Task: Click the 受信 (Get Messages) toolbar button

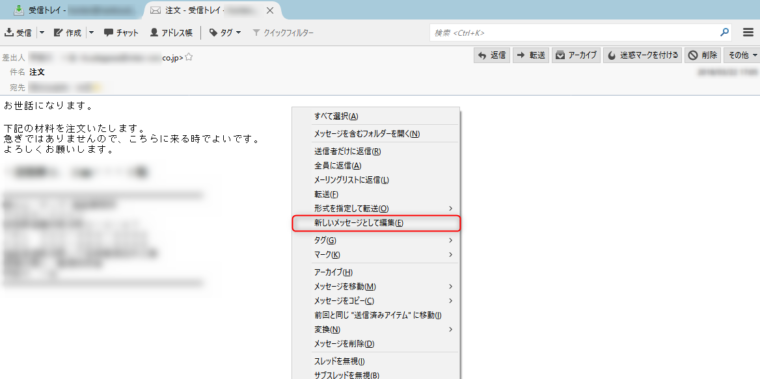Action: pos(18,33)
